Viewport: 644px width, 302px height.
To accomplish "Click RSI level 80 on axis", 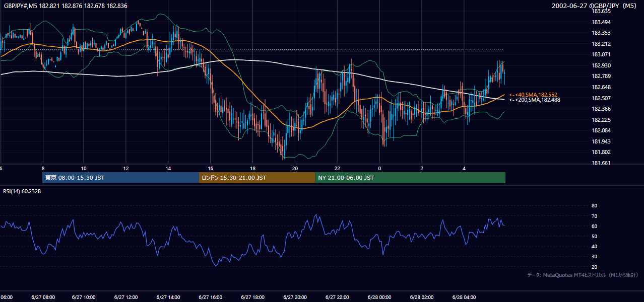I will tap(594, 206).
